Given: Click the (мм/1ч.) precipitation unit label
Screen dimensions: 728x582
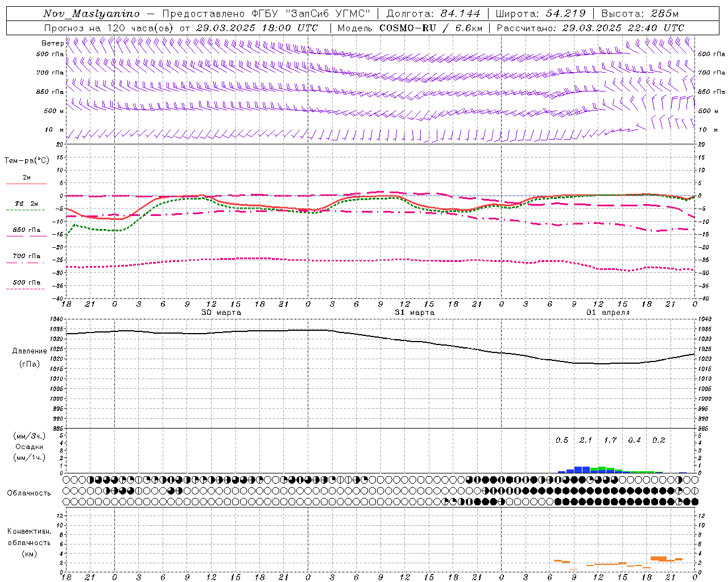Looking at the screenshot, I should tap(30, 458).
